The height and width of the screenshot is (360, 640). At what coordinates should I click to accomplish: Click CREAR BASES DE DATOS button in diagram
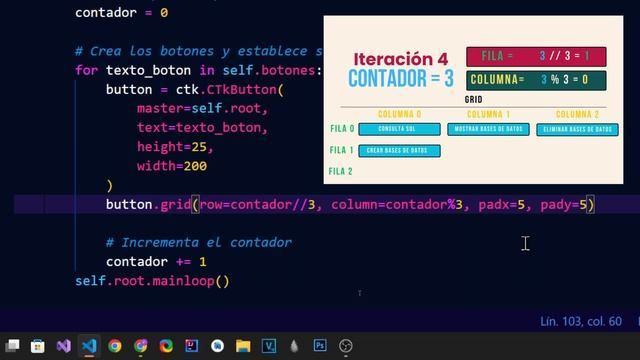(x=400, y=151)
